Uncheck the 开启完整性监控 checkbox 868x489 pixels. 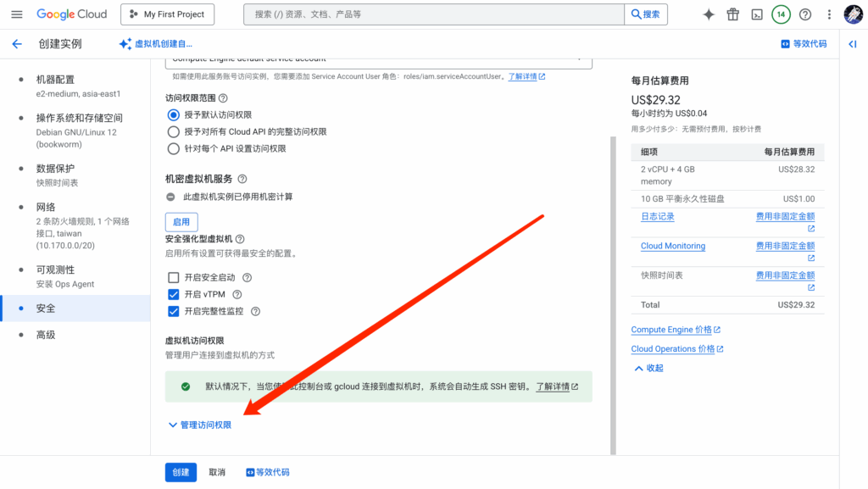pyautogui.click(x=173, y=311)
